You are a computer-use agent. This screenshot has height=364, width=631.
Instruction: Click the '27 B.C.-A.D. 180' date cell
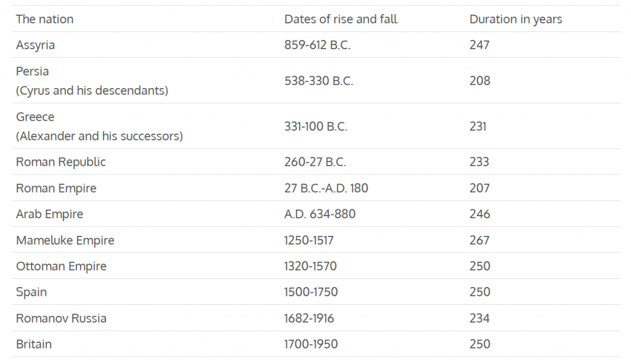(326, 188)
